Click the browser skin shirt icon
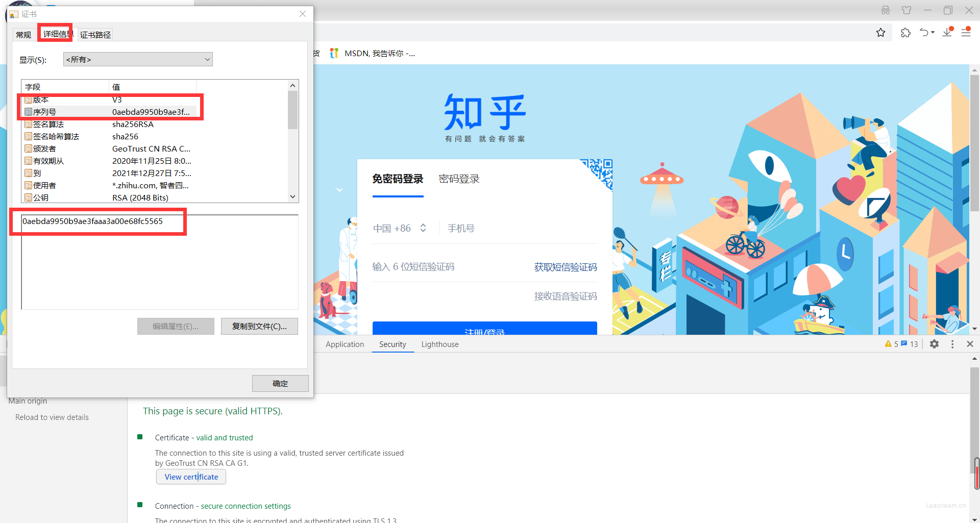 coord(906,10)
